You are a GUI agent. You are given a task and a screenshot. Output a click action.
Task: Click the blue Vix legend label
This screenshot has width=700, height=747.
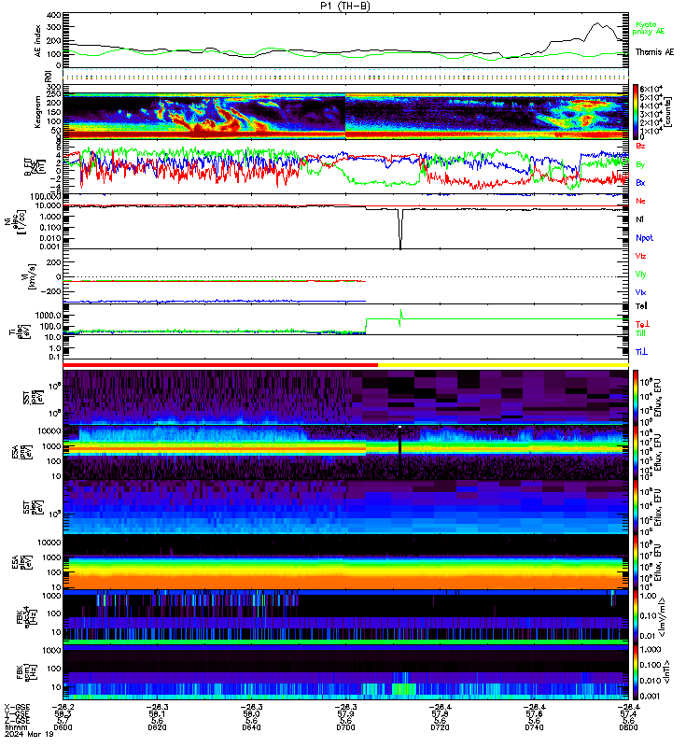640,292
